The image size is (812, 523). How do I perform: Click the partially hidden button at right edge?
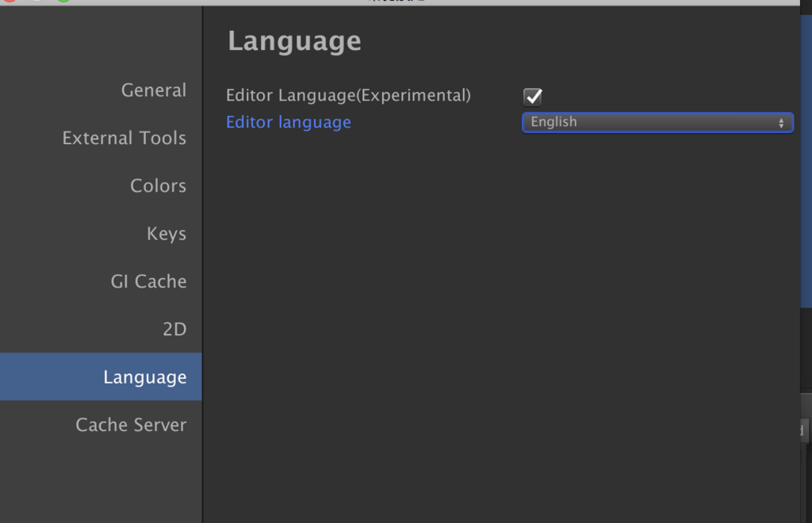point(802,430)
